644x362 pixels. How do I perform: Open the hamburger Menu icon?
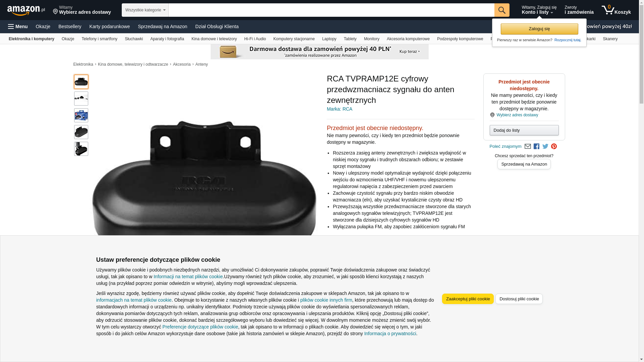[18, 26]
